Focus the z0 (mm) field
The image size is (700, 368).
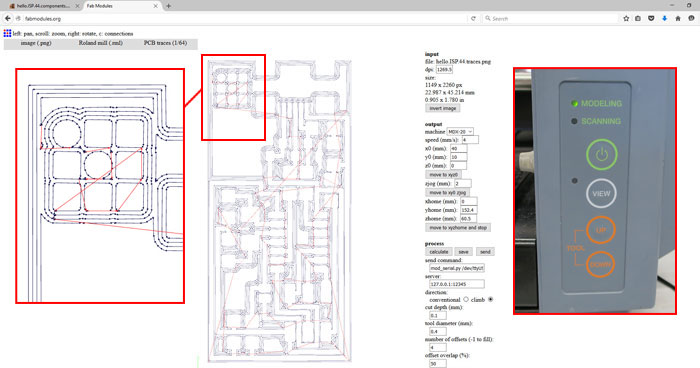tap(458, 166)
